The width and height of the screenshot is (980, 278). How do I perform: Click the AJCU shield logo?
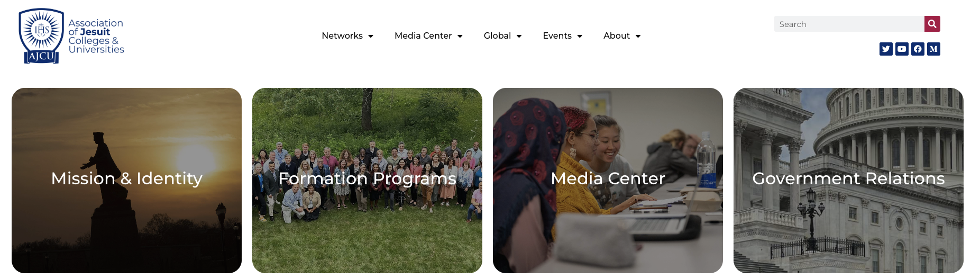(x=41, y=36)
